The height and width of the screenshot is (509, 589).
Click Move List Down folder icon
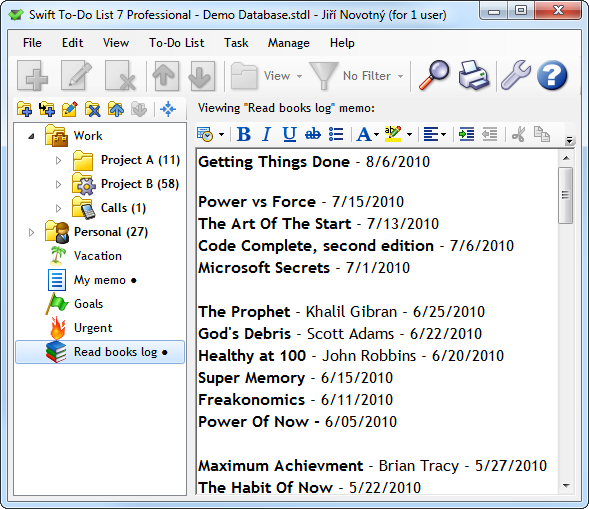[x=139, y=109]
